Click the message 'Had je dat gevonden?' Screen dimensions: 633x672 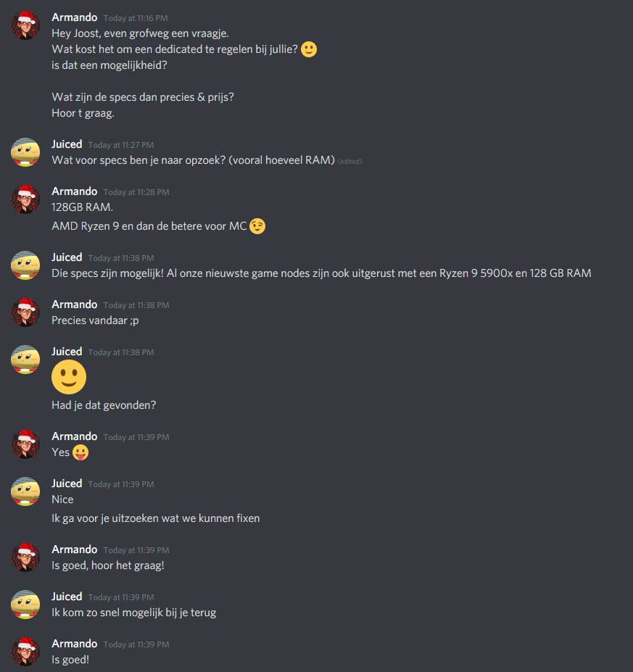[x=104, y=405]
